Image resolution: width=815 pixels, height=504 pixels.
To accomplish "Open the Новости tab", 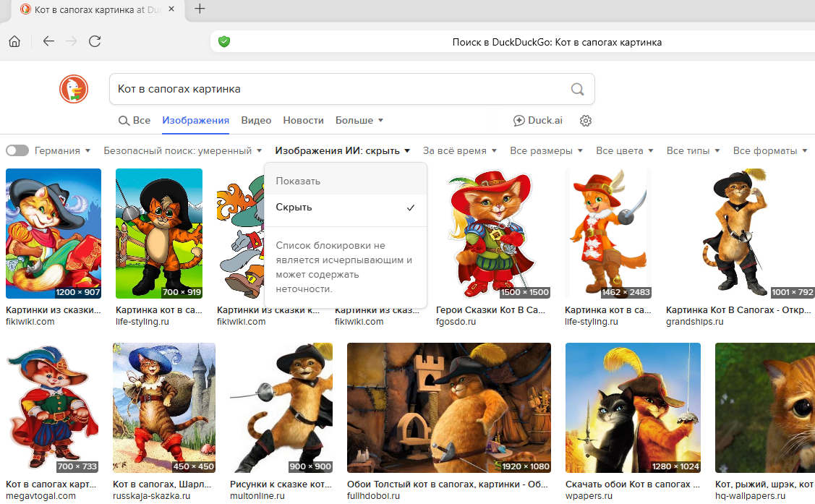I will point(303,121).
